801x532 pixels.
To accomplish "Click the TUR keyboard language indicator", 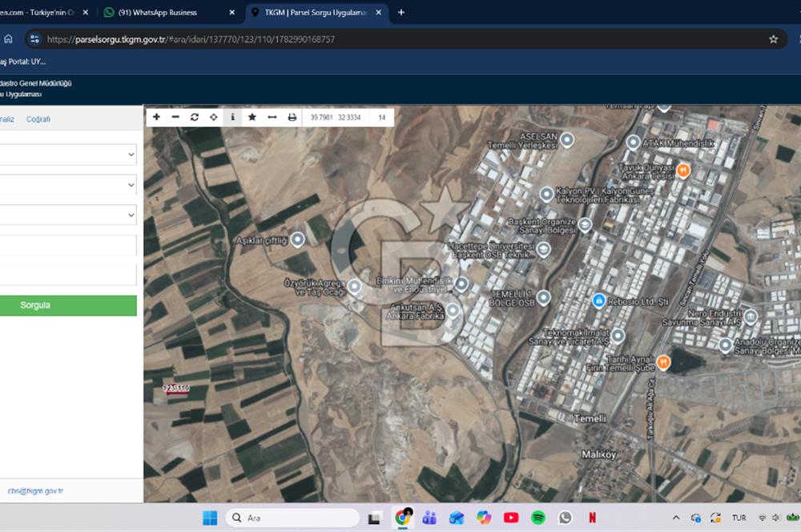I will tap(739, 518).
